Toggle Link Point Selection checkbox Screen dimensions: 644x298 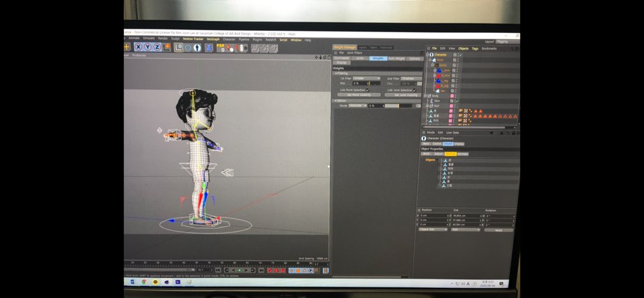click(x=368, y=90)
